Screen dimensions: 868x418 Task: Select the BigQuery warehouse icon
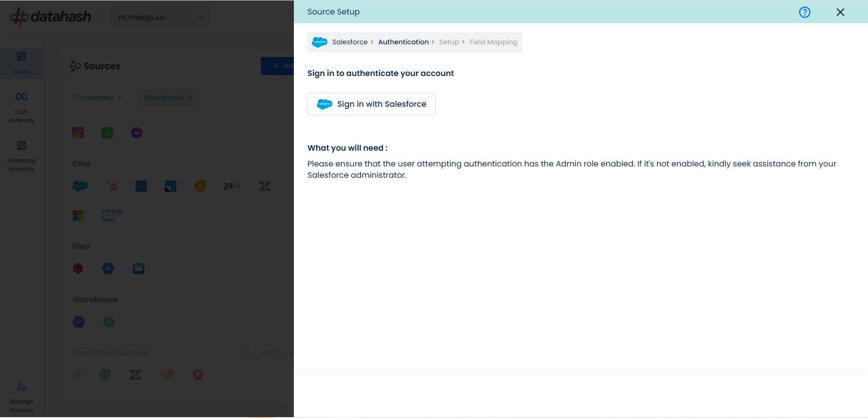(x=79, y=322)
